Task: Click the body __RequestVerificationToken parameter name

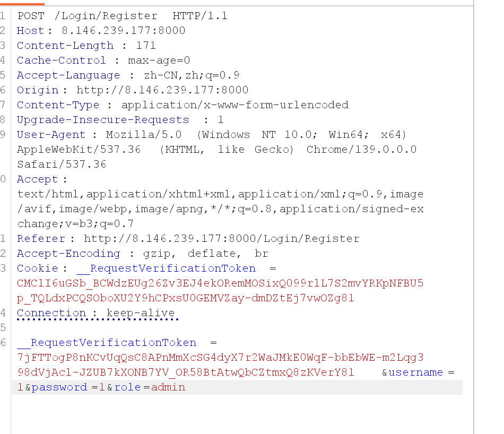Action: pyautogui.click(x=107, y=342)
